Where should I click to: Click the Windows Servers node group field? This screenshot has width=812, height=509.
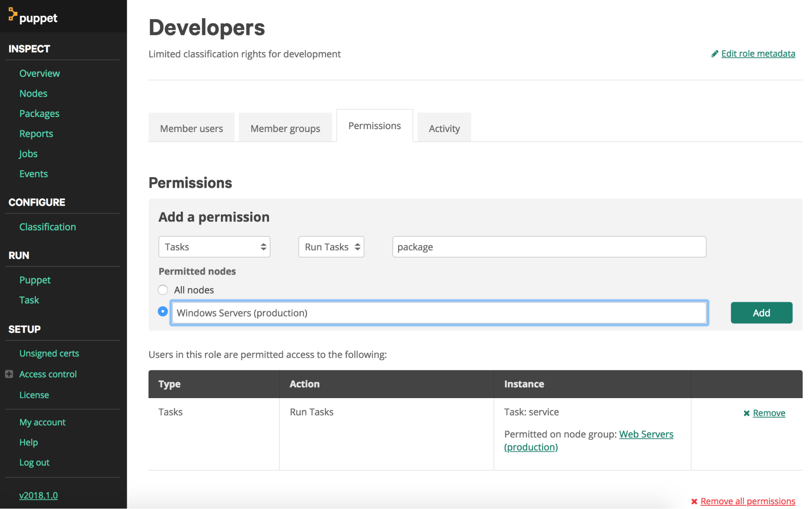(x=439, y=313)
